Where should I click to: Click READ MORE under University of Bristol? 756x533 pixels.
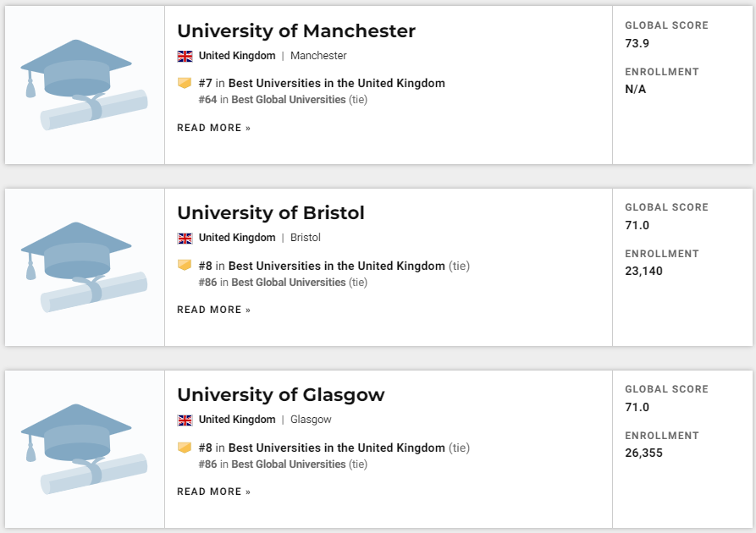coord(213,310)
